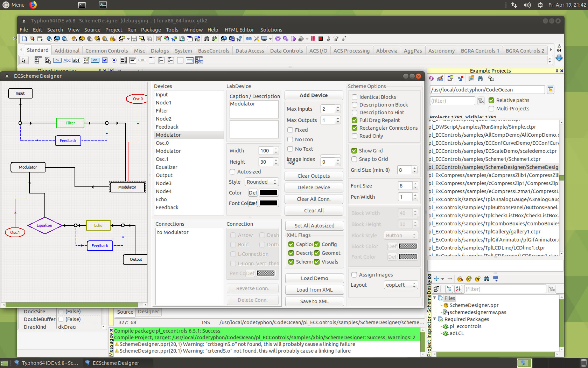This screenshot has height=368, width=588.
Task: Click the volume icon in system tray
Action: point(527,5)
